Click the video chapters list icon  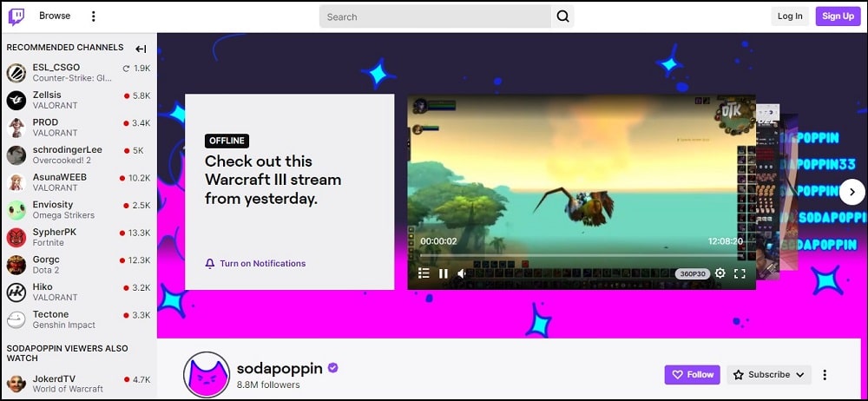tap(424, 273)
